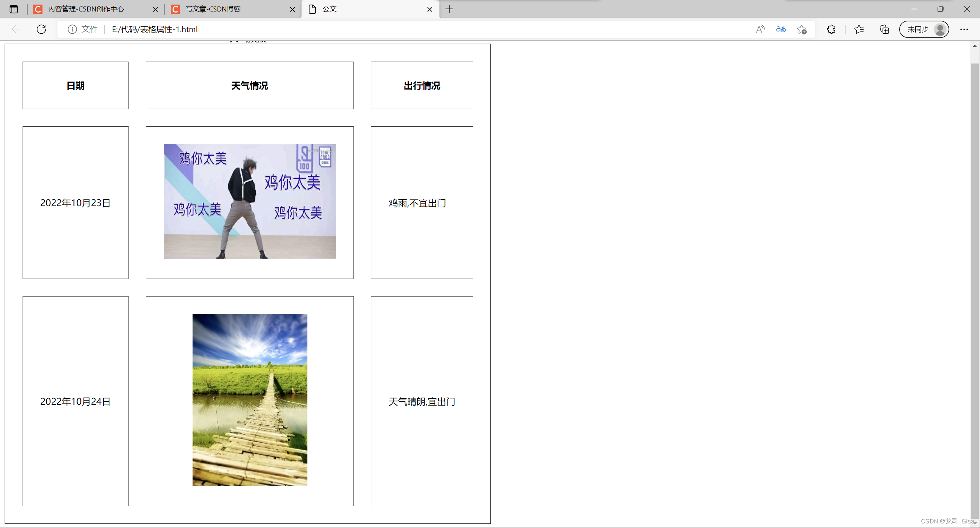
Task: Switch to the 内容管理-CSDN创作中心 tab
Action: pyautogui.click(x=96, y=9)
